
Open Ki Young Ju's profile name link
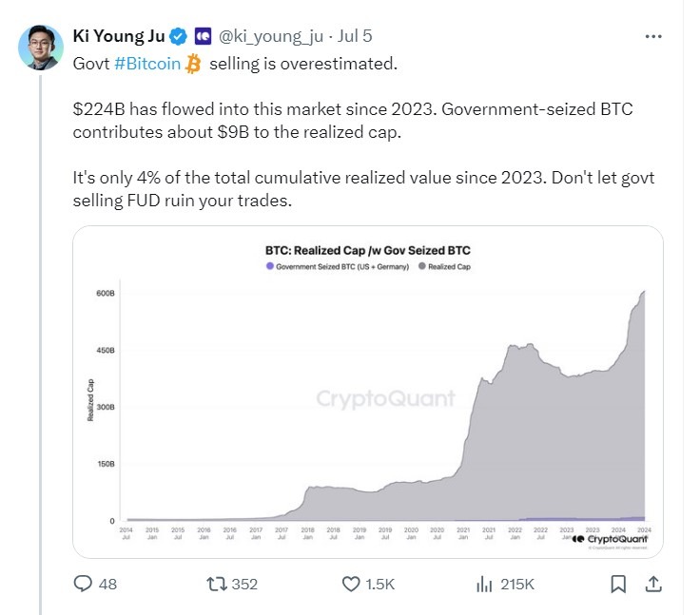coord(118,37)
